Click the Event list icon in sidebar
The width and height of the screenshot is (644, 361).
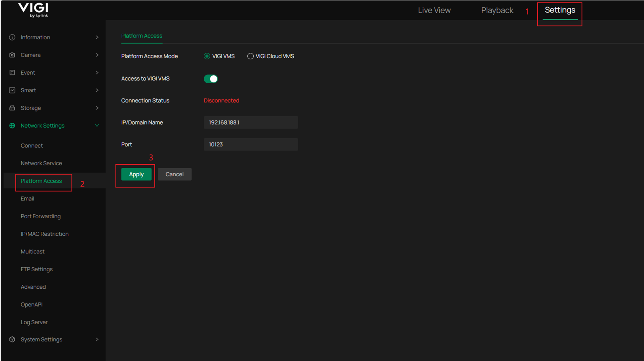point(12,72)
